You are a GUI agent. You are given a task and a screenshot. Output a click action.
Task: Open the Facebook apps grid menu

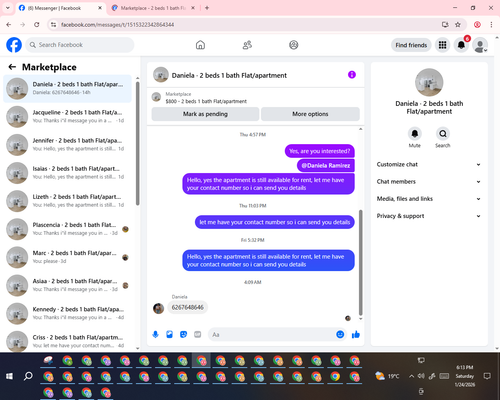pyautogui.click(x=442, y=45)
